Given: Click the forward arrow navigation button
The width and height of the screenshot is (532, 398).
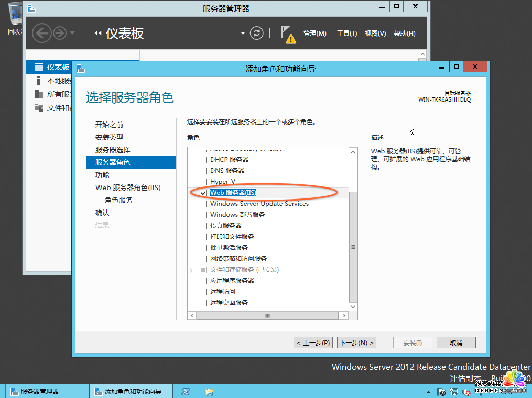Looking at the screenshot, I should 59,33.
